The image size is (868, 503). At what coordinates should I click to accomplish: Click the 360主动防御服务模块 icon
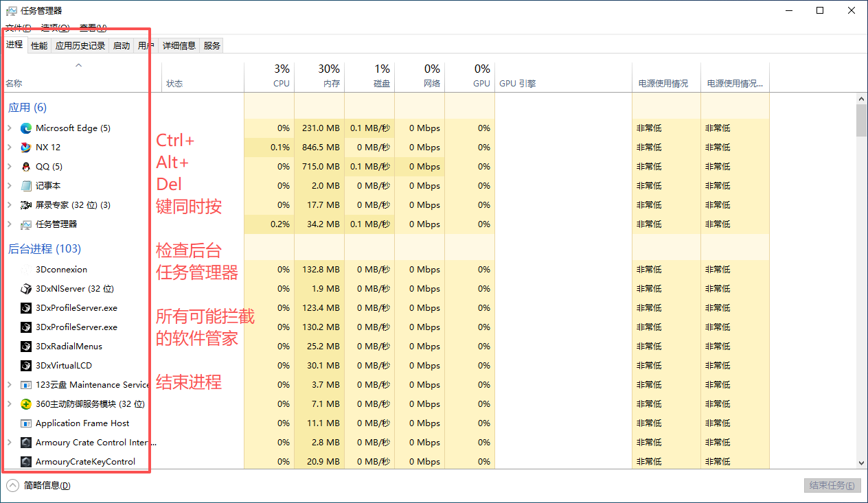26,404
